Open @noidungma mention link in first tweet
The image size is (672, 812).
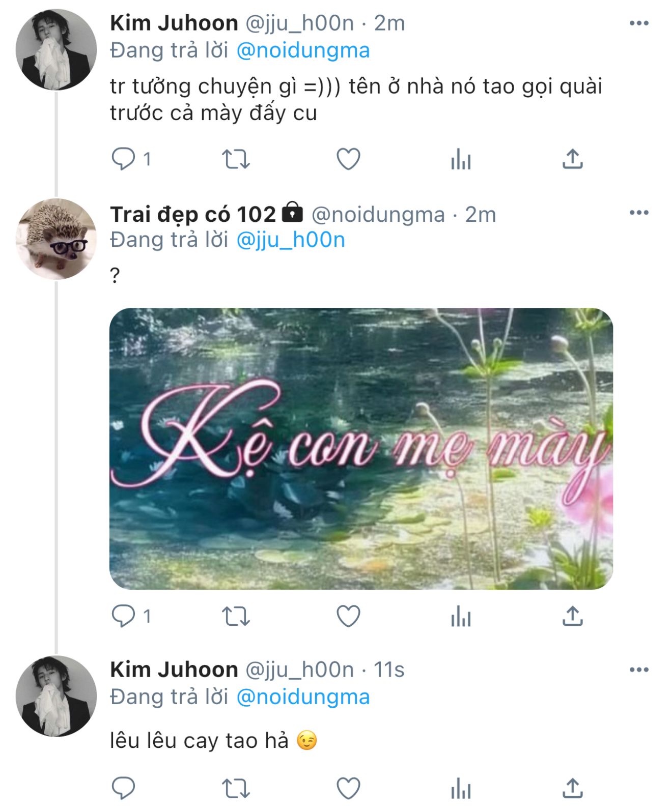click(x=303, y=51)
